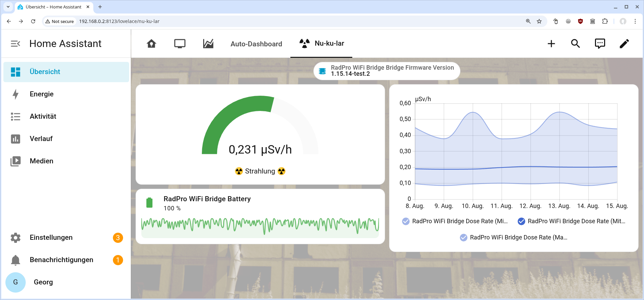Viewport: 644px width, 300px height.
Task: Open the dashboard search
Action: coord(575,44)
